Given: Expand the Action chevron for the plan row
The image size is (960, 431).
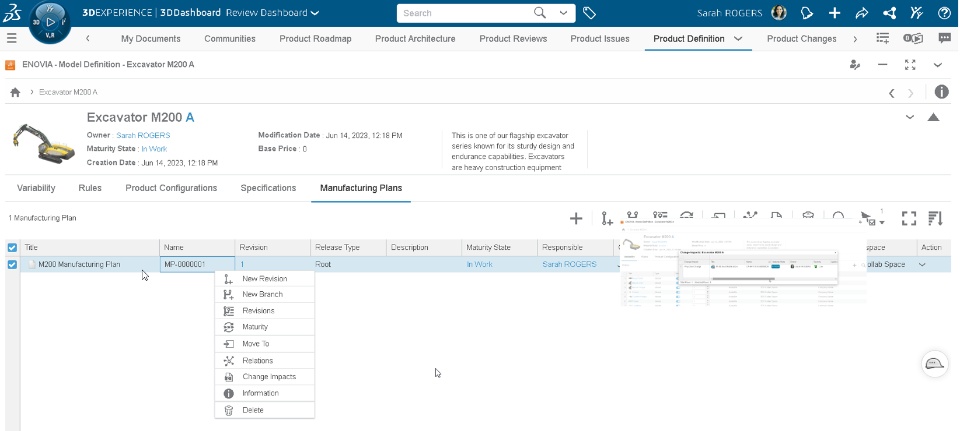Looking at the screenshot, I should 922,265.
